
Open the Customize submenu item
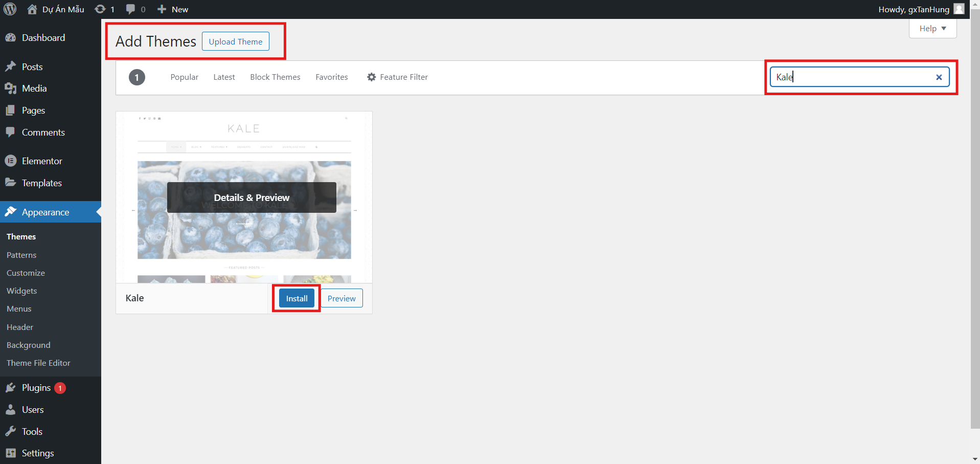click(26, 273)
